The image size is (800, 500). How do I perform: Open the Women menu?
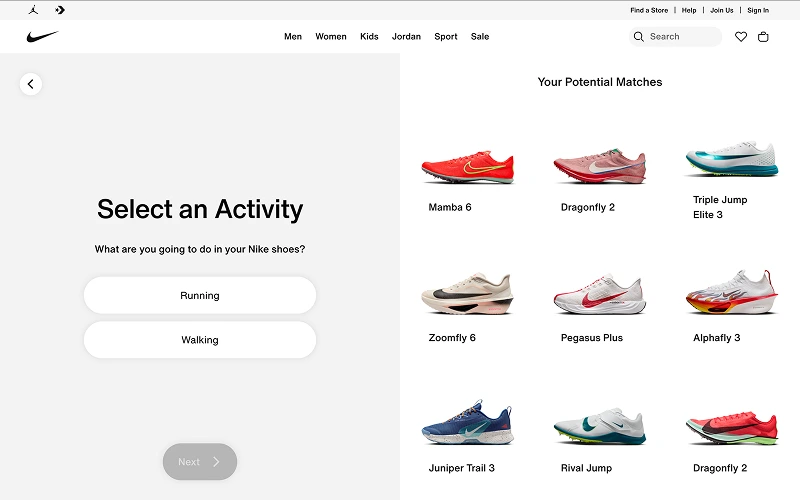click(x=331, y=37)
